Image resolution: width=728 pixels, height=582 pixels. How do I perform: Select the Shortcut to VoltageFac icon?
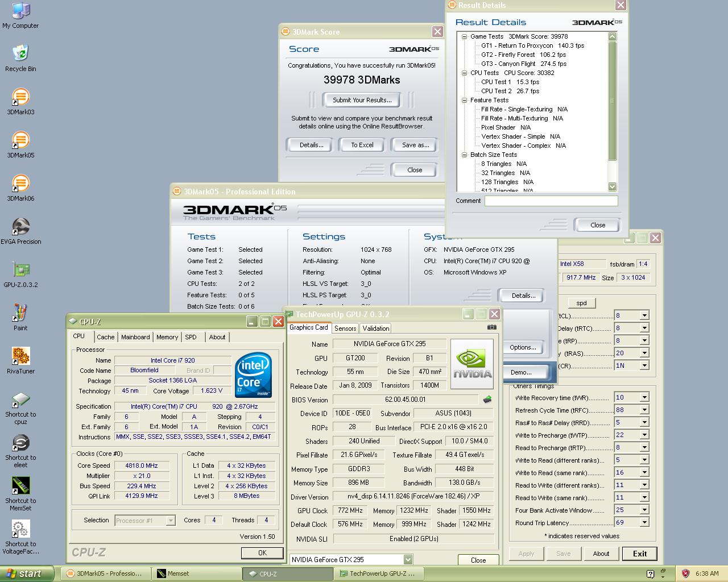coord(20,537)
